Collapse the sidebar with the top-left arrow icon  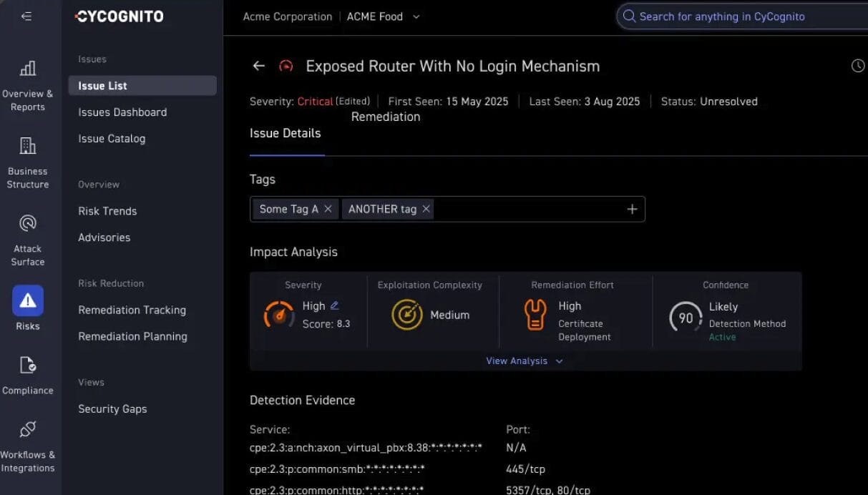pos(26,16)
